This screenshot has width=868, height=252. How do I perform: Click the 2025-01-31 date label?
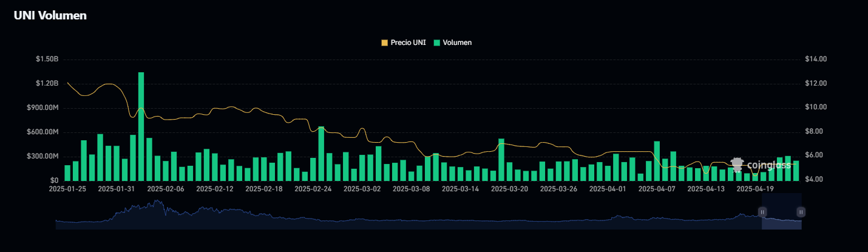coord(117,189)
